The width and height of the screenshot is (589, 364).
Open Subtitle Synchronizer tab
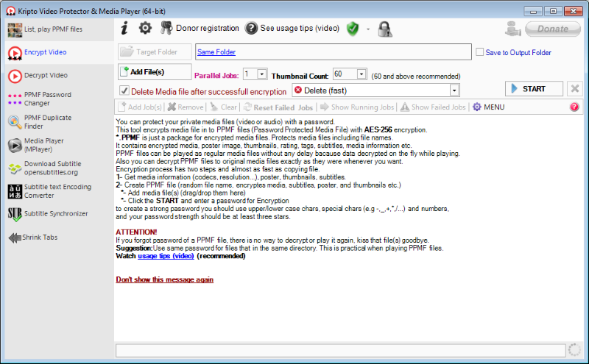(x=59, y=214)
